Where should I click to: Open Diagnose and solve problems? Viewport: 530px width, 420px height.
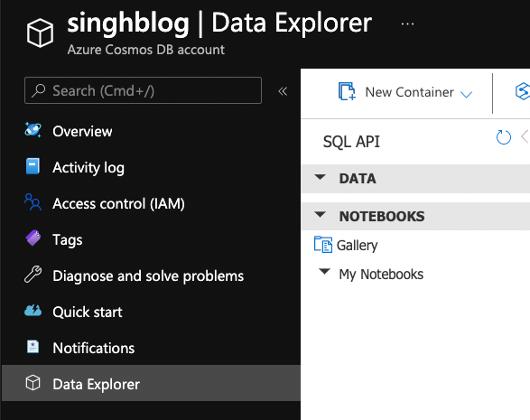[148, 276]
